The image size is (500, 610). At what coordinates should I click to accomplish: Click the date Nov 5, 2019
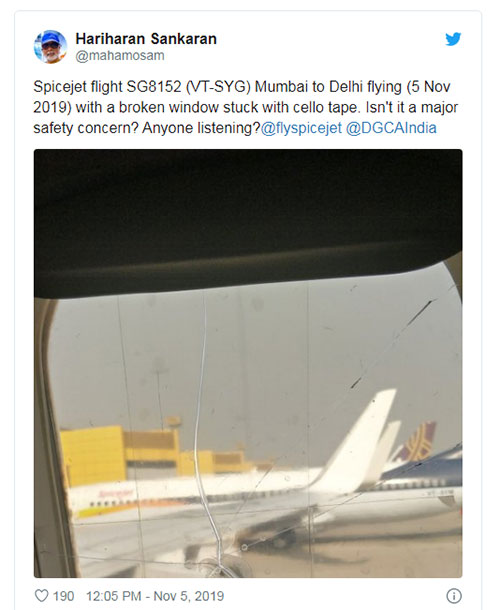pyautogui.click(x=189, y=596)
